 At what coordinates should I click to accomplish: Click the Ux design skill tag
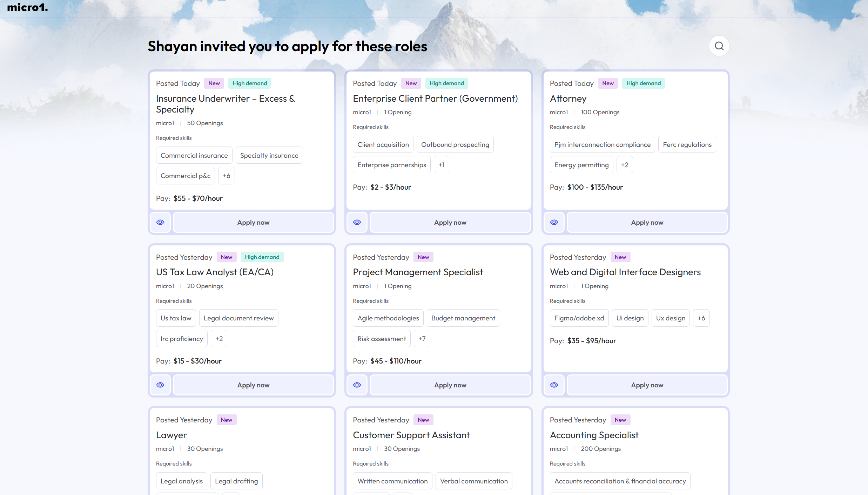coord(671,318)
